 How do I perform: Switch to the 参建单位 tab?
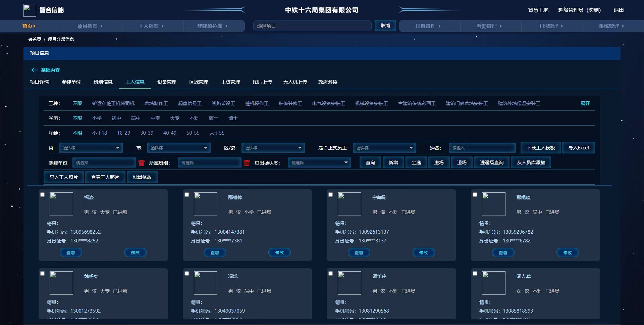pos(71,82)
